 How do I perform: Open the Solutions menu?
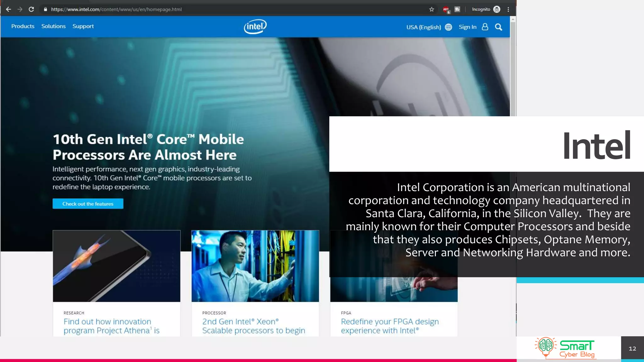53,26
